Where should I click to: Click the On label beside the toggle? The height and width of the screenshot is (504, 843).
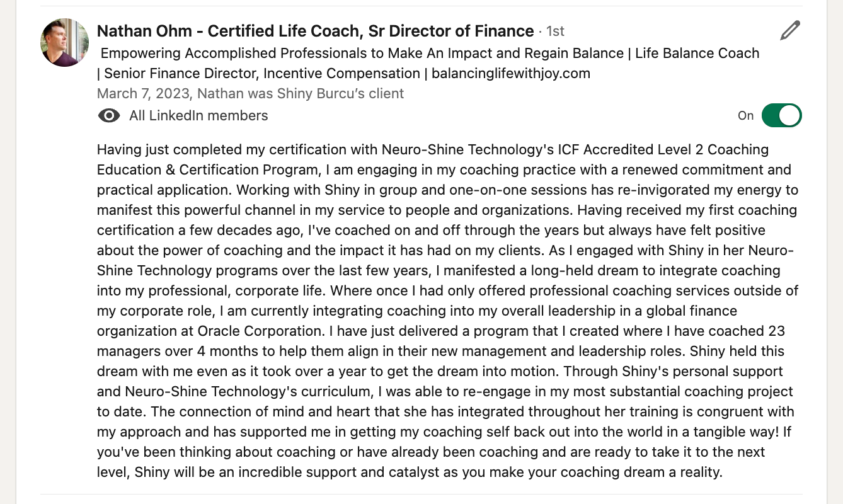click(x=745, y=115)
